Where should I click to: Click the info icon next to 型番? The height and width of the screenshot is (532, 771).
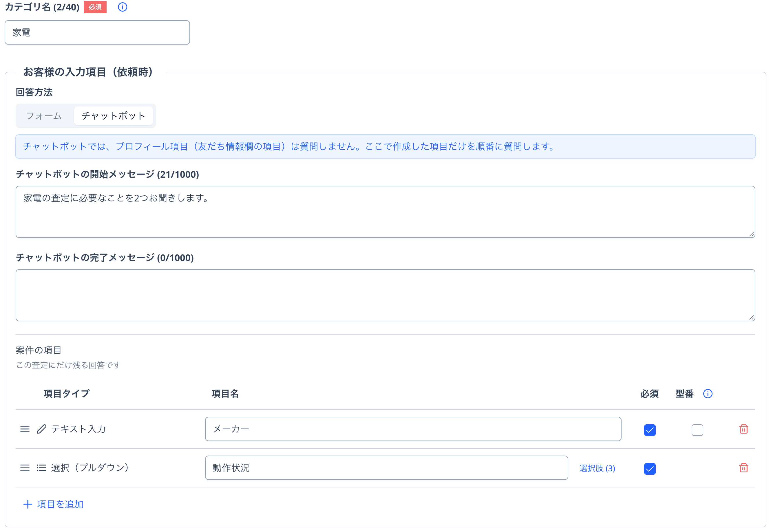pos(708,394)
